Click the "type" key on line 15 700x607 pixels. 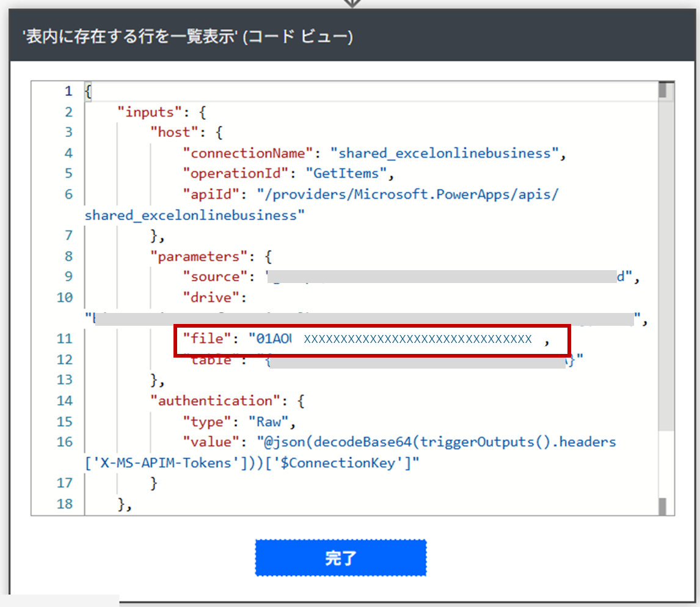pyautogui.click(x=208, y=422)
